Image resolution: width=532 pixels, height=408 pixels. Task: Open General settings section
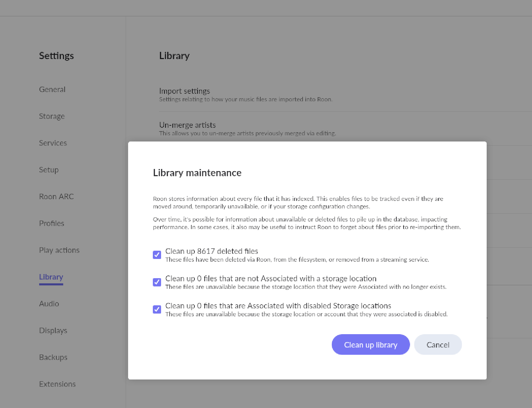(x=52, y=90)
